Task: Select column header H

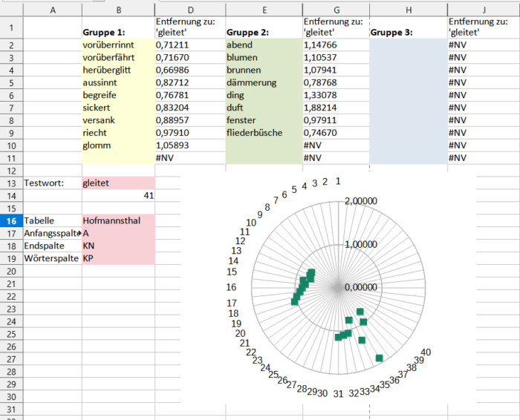Action: pyautogui.click(x=408, y=9)
